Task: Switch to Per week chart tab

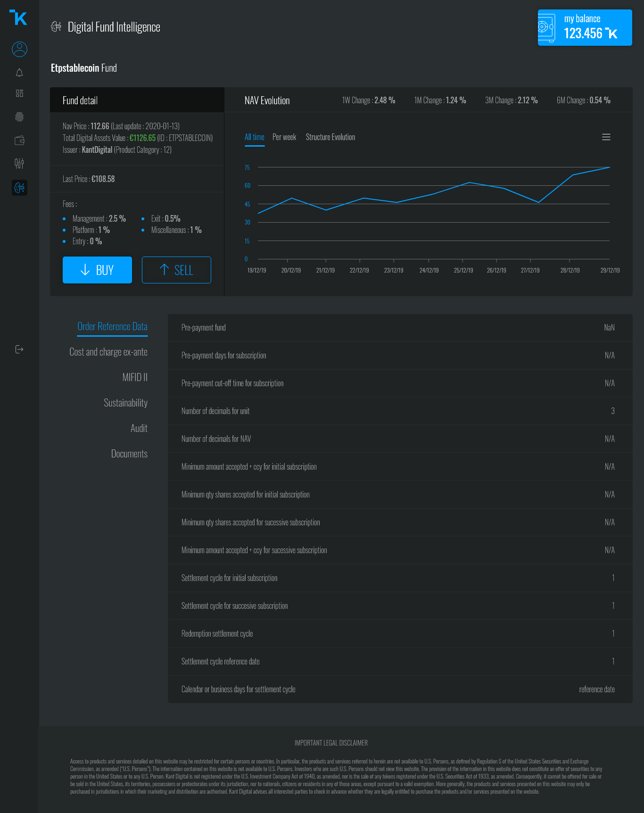Action: point(284,137)
